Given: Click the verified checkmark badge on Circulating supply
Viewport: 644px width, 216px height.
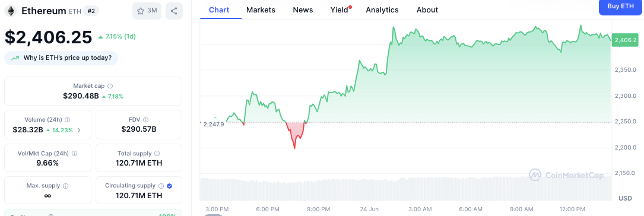Looking at the screenshot, I should tap(170, 186).
